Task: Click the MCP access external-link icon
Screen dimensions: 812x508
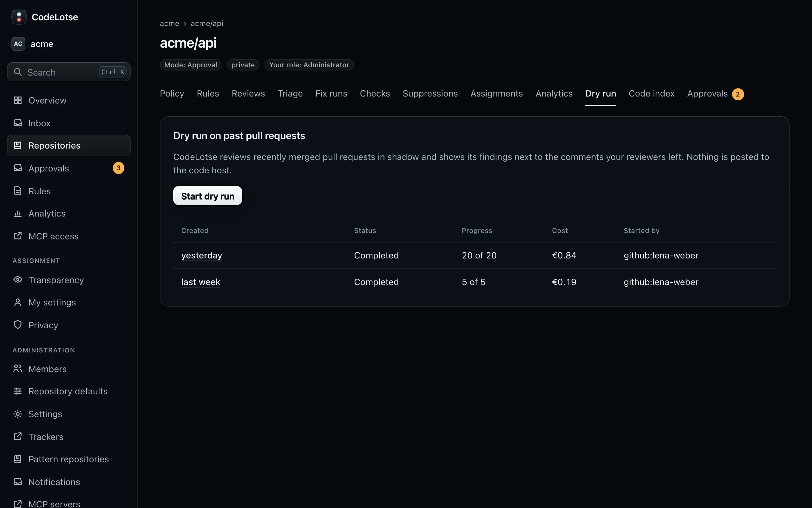Action: 18,236
